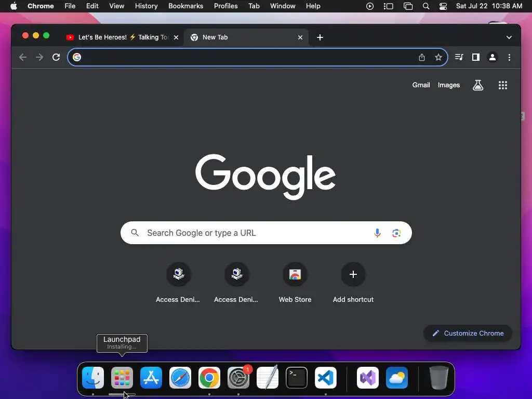532x399 pixels.
Task: Open the Window menu
Action: (283, 6)
